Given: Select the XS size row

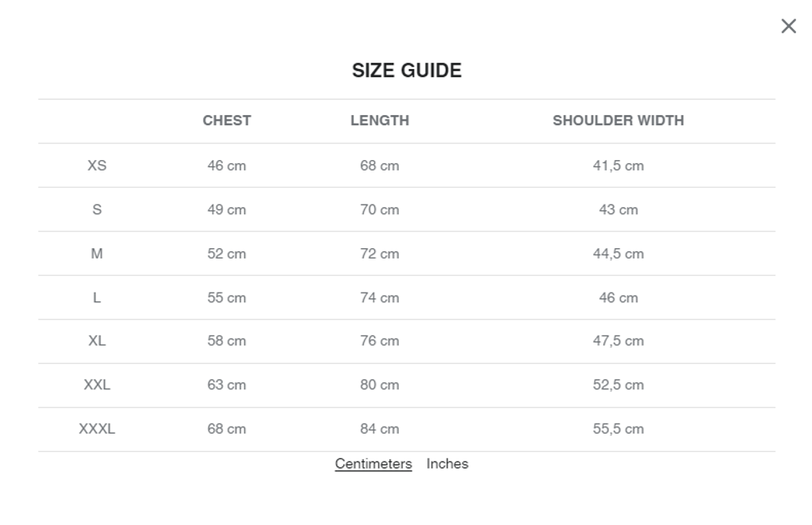Looking at the screenshot, I should [x=97, y=165].
